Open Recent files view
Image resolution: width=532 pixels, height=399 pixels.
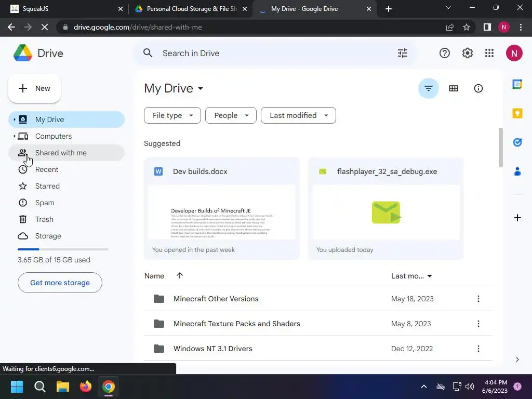[66, 169]
